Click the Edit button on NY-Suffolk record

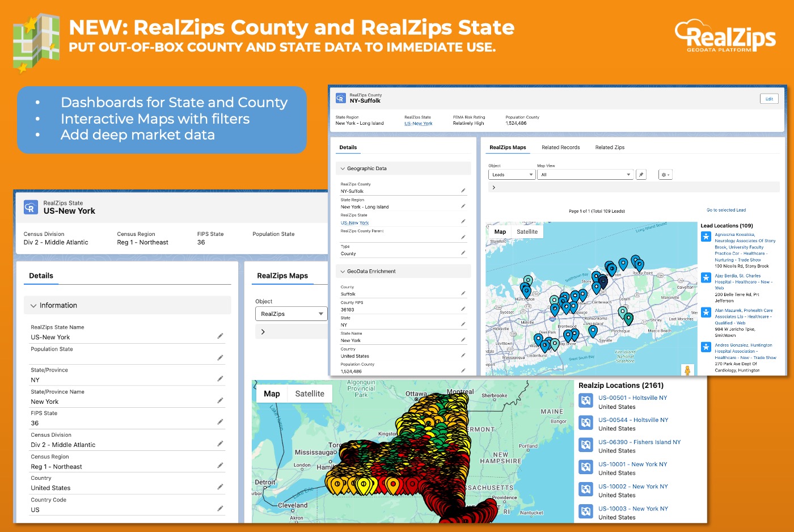click(769, 99)
